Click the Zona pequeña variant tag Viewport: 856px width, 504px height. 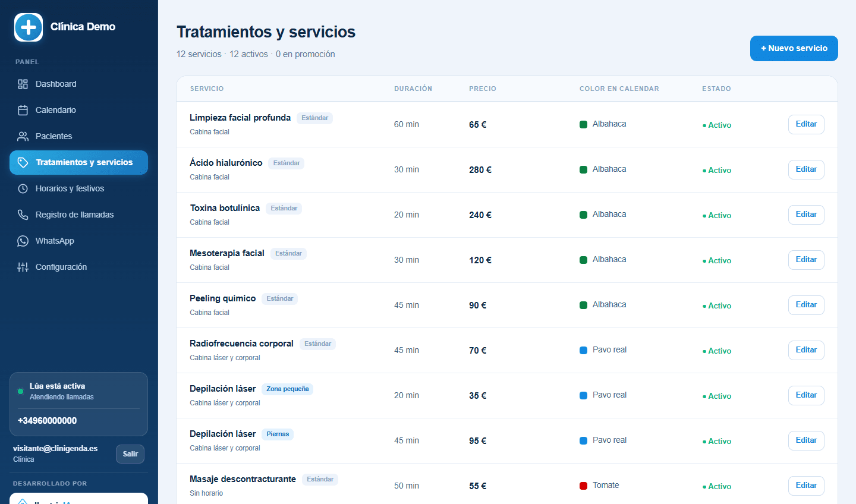click(x=288, y=389)
